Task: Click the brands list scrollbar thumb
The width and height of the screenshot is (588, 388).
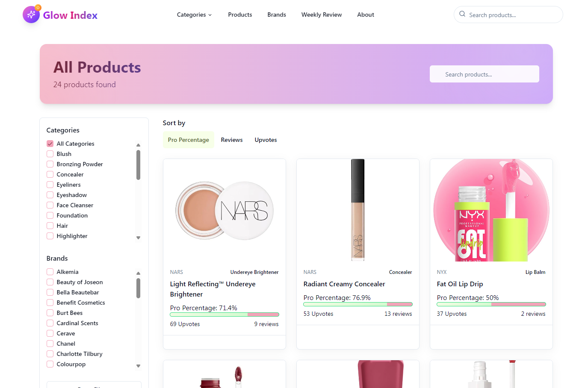Action: (x=138, y=288)
